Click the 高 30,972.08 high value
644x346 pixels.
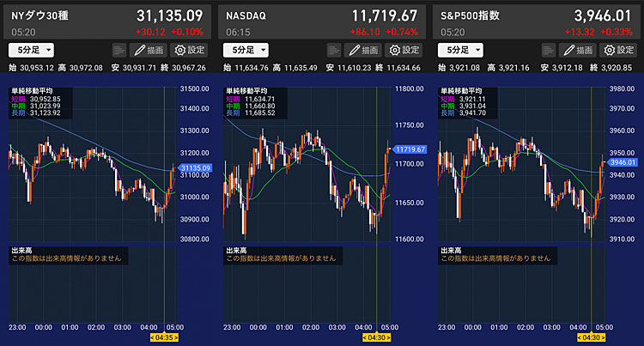pos(80,68)
